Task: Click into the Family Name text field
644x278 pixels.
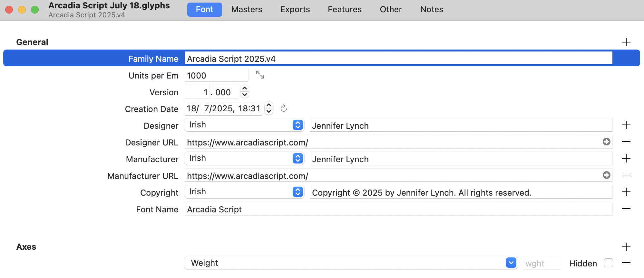Action: coord(398,59)
